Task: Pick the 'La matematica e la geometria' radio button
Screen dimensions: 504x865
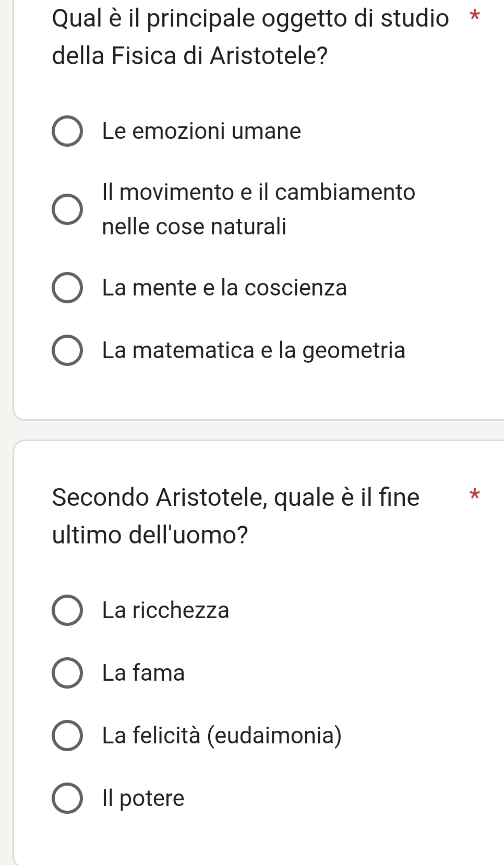Action: click(67, 350)
